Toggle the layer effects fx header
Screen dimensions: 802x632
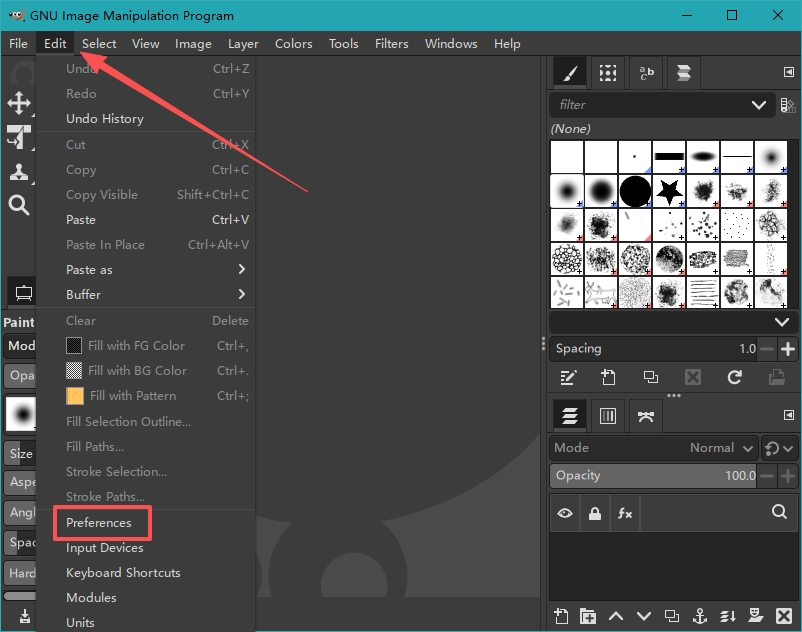point(625,513)
